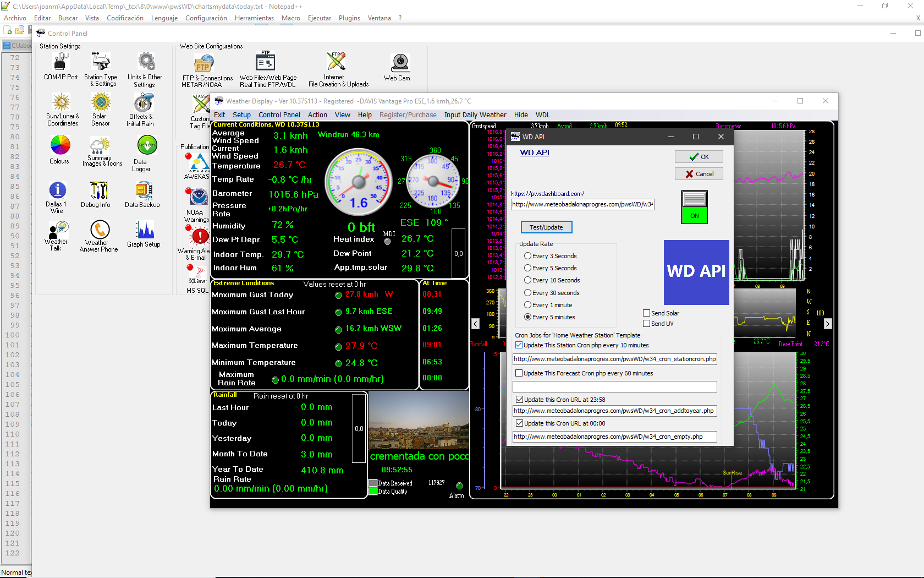This screenshot has height=578, width=924.
Task: Open Notepad++ Plugins menu
Action: [x=349, y=18]
